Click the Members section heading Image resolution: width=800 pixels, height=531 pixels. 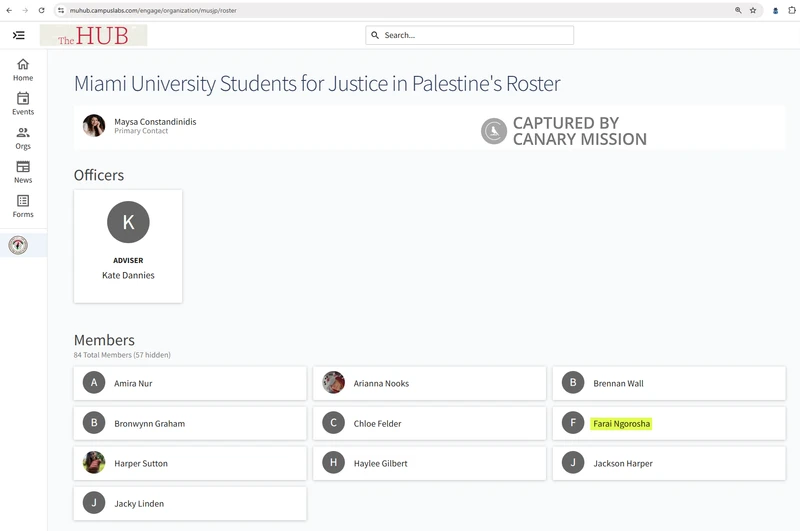[x=104, y=340]
